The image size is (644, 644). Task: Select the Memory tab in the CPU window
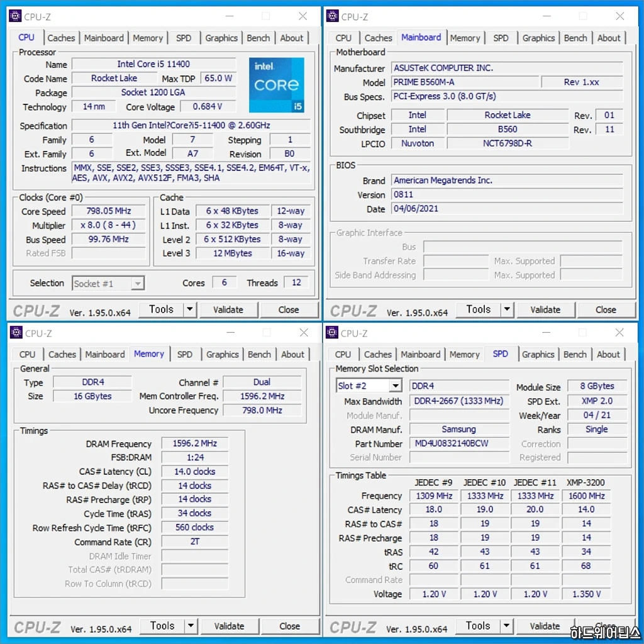pos(148,38)
